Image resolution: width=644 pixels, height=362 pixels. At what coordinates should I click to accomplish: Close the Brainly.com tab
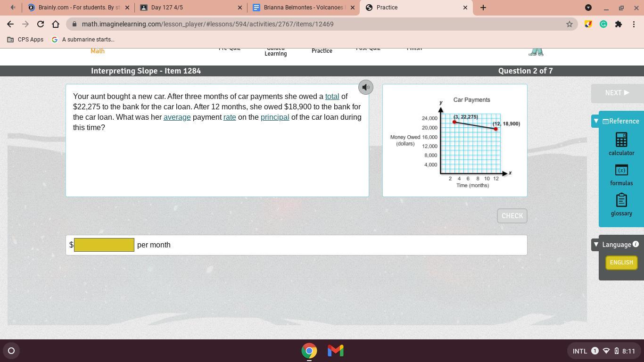pyautogui.click(x=127, y=8)
